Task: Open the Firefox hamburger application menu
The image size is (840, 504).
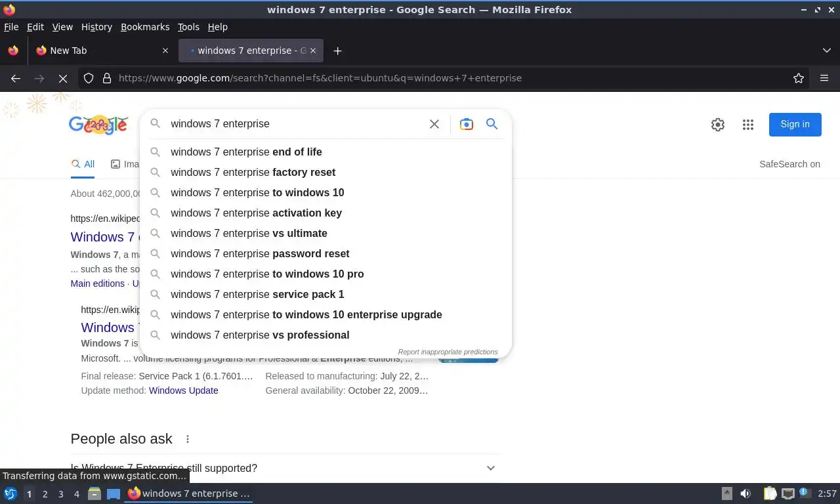Action: [824, 78]
